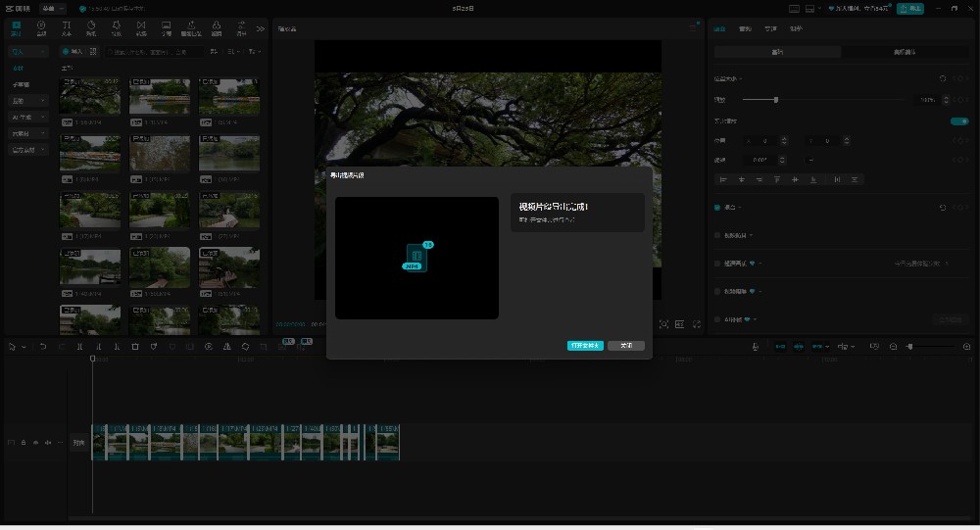Screen dimensions: 980x530
Task: Expand more tool tabs with double-arrow icon
Action: pos(260,28)
